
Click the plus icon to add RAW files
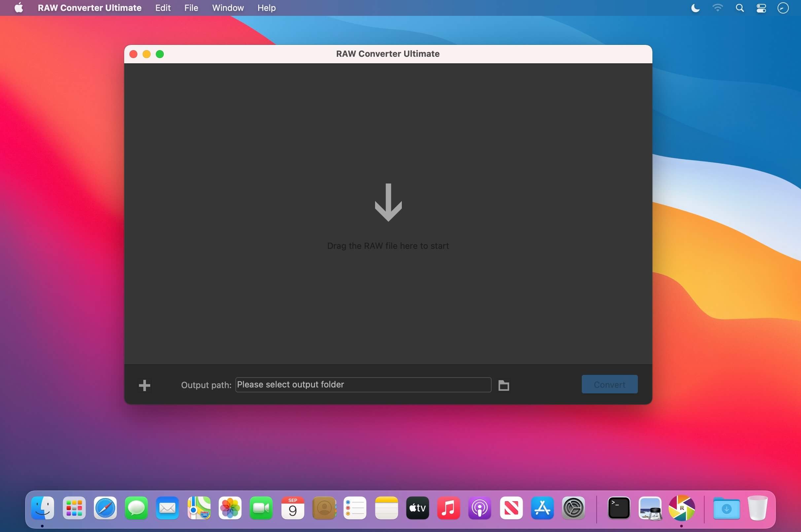pyautogui.click(x=145, y=385)
